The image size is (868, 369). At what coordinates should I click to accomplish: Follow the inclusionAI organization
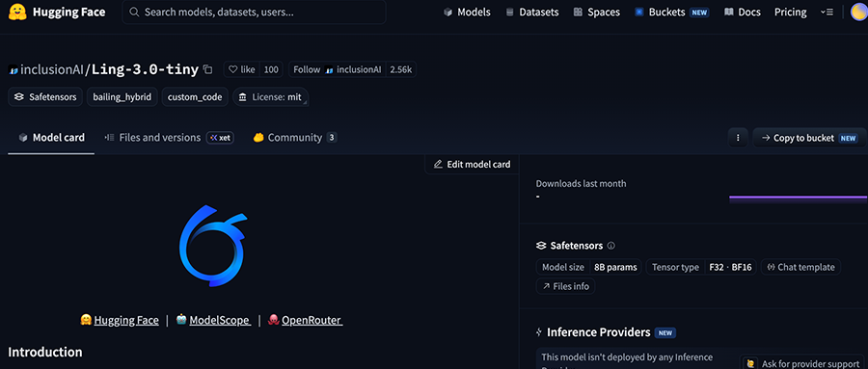338,69
